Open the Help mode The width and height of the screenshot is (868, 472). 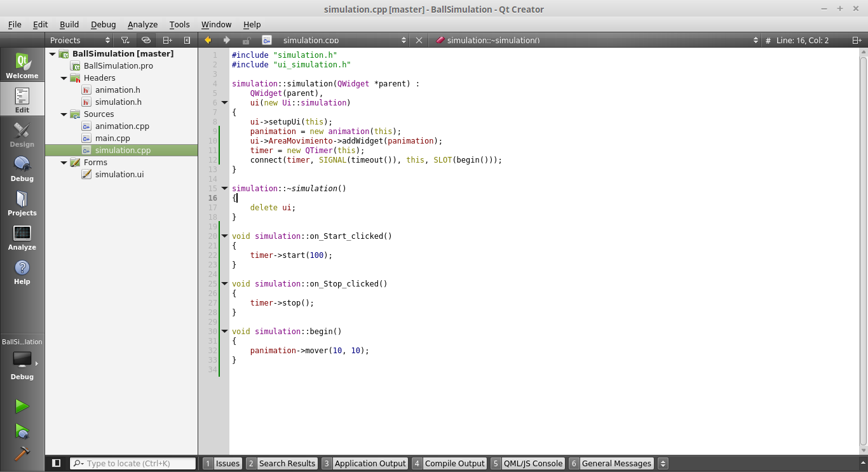[x=22, y=271]
